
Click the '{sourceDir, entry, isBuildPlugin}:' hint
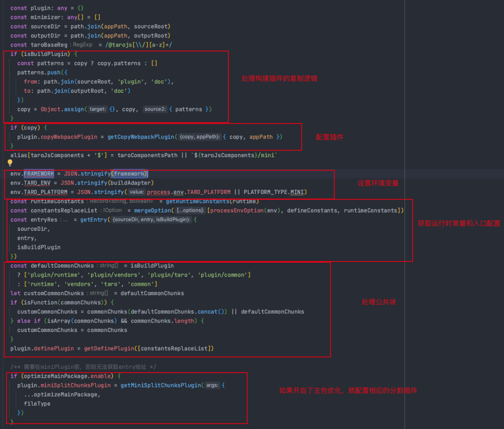(x=151, y=220)
